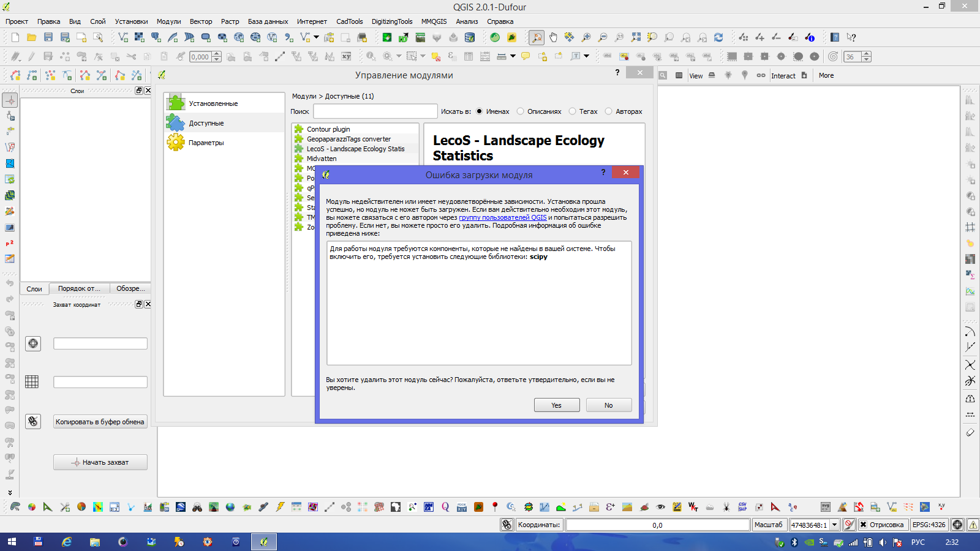The image size is (980, 551).
Task: Open the Windows Start button
Action: (12, 542)
